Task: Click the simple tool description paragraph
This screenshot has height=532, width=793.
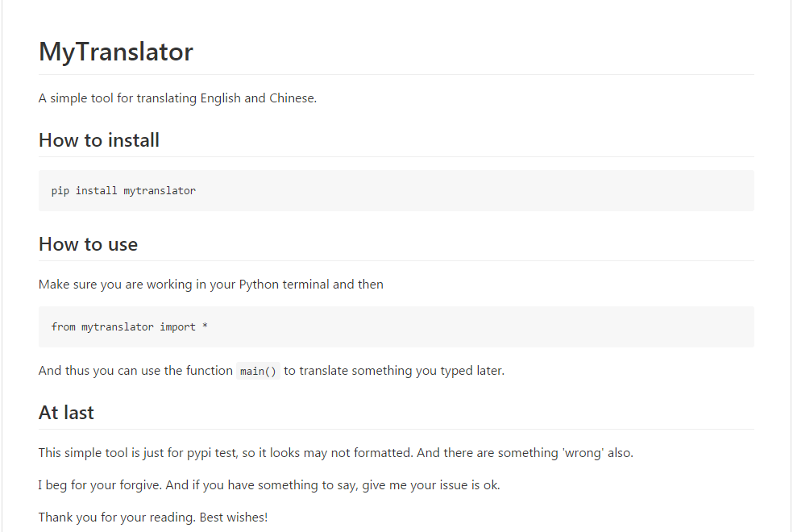Action: point(177,98)
